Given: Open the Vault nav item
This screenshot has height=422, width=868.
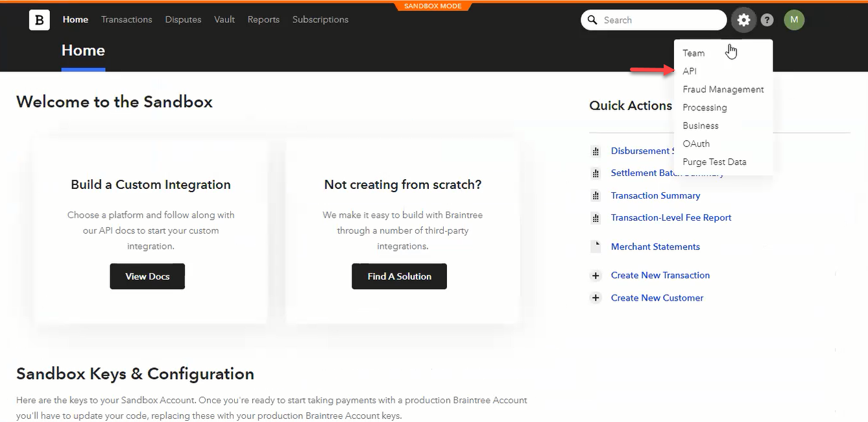Looking at the screenshot, I should coord(224,19).
